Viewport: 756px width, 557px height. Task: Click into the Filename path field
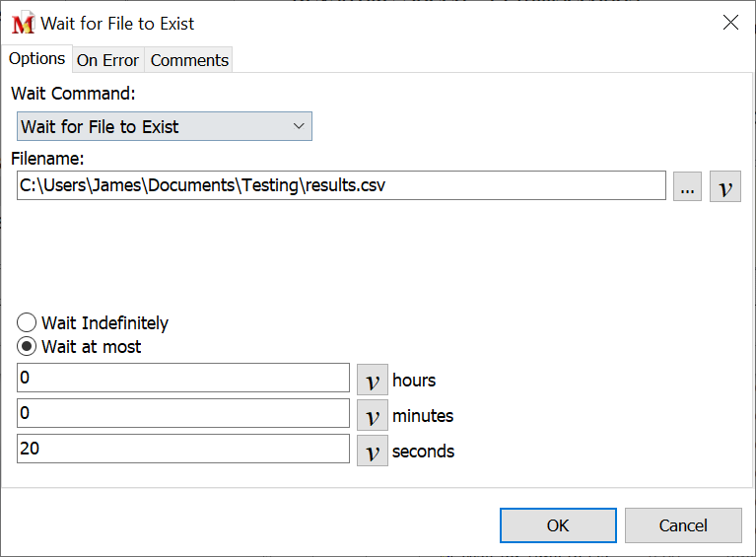coord(341,185)
